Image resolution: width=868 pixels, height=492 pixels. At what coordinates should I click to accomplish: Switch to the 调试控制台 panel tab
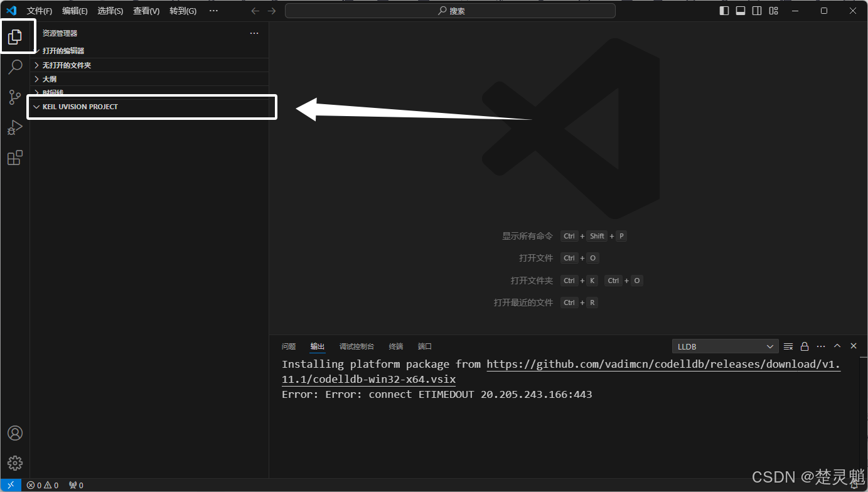[356, 346]
